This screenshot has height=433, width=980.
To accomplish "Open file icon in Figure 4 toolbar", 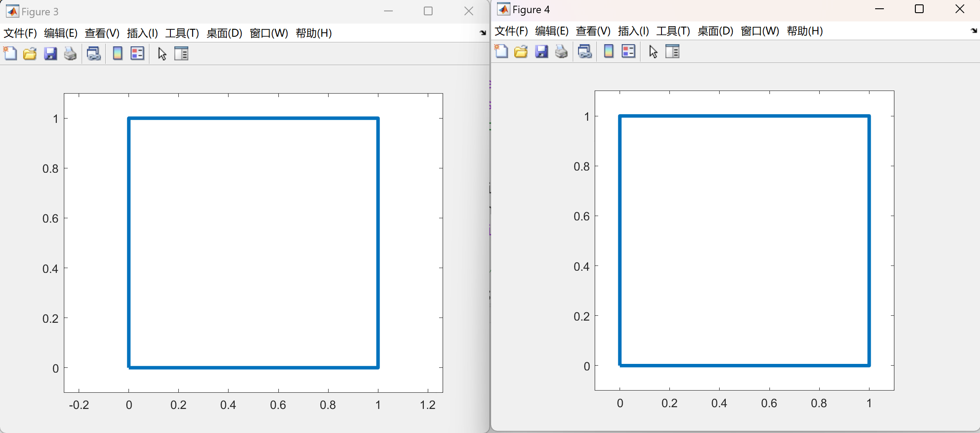I will coord(521,51).
